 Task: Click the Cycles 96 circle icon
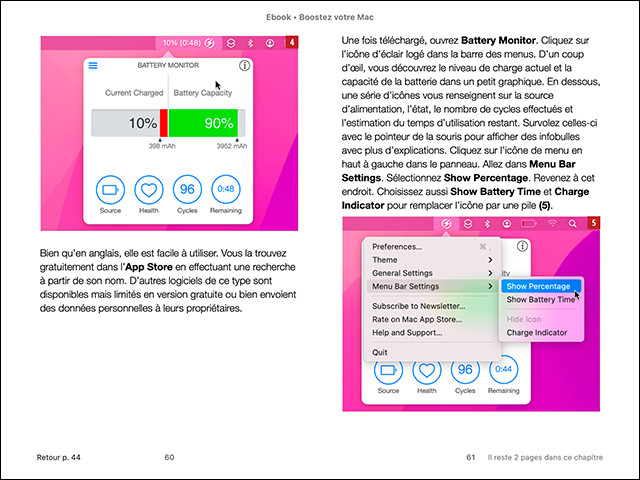click(x=186, y=188)
